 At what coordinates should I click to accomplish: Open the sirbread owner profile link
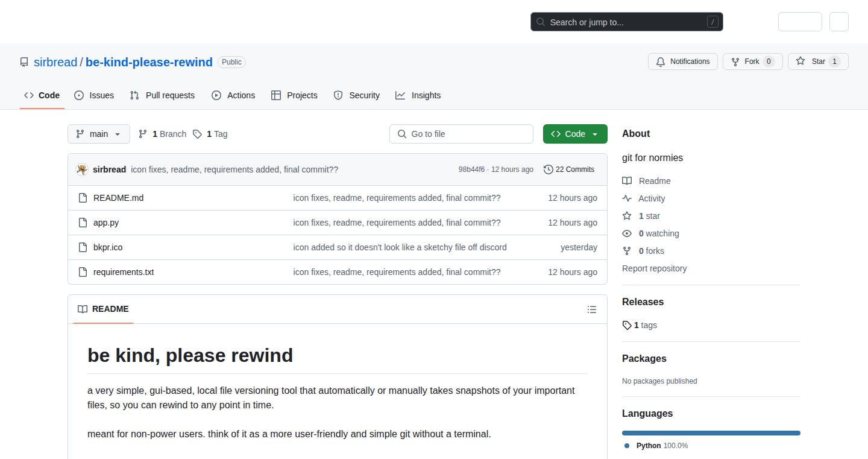point(55,62)
